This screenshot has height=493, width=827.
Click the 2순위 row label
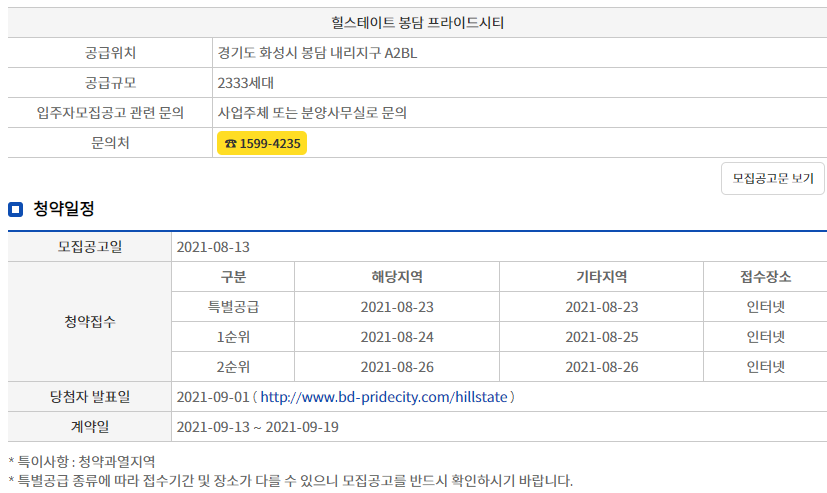[233, 367]
